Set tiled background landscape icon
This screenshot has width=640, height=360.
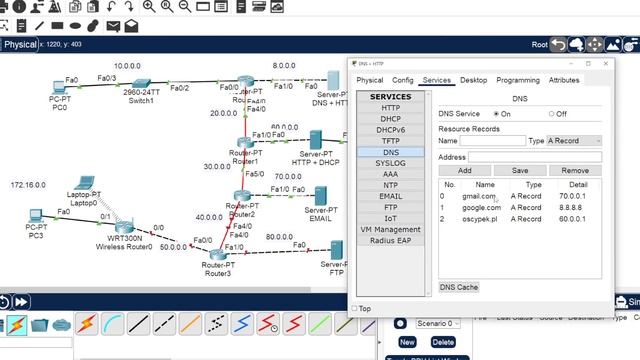coord(613,44)
